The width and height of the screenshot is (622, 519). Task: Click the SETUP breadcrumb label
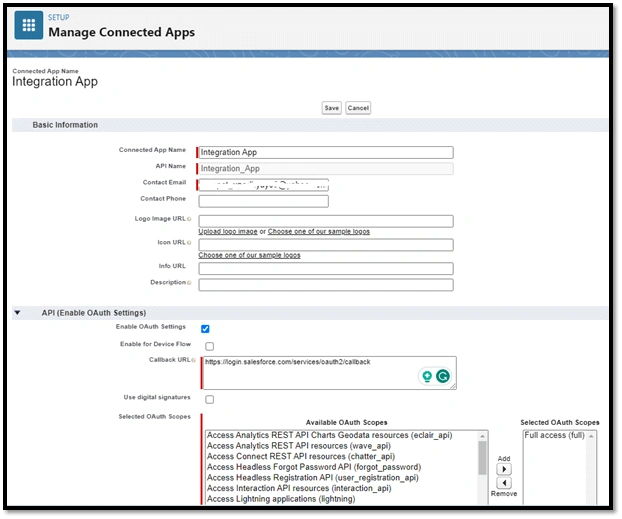[x=59, y=17]
